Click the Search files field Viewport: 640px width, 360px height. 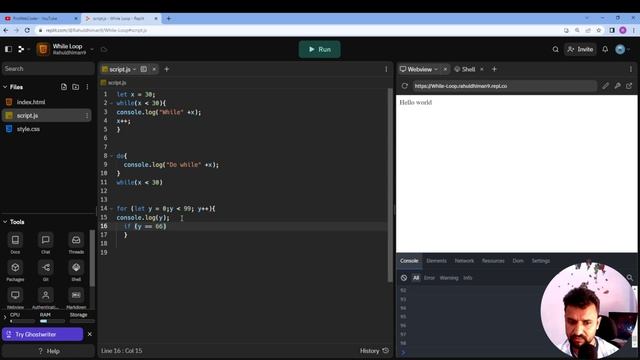[x=48, y=69]
